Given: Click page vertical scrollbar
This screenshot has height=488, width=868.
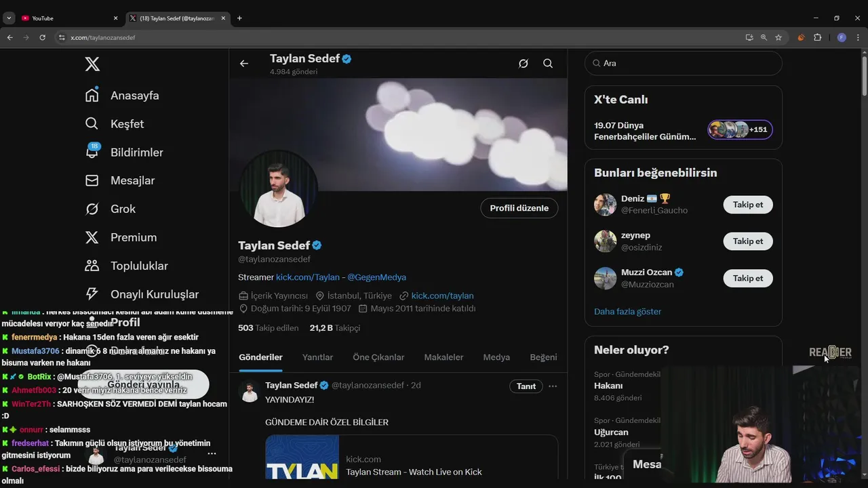Looking at the screenshot, I should [x=864, y=75].
